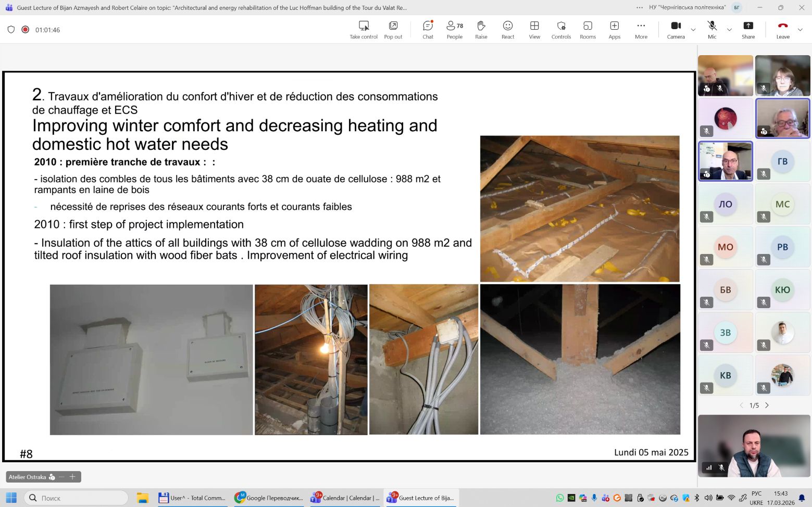Unmute the Mic
Screen dimensions: 812x507
(x=711, y=30)
